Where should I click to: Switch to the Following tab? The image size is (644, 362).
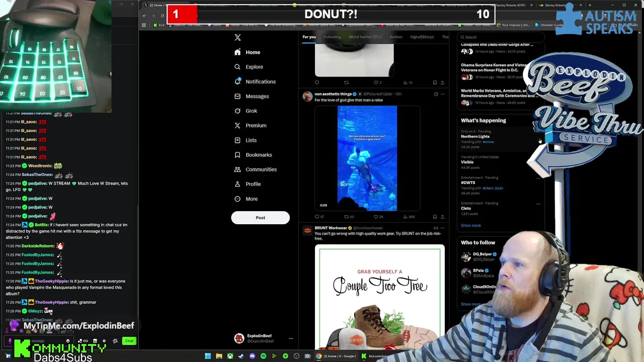tap(332, 37)
